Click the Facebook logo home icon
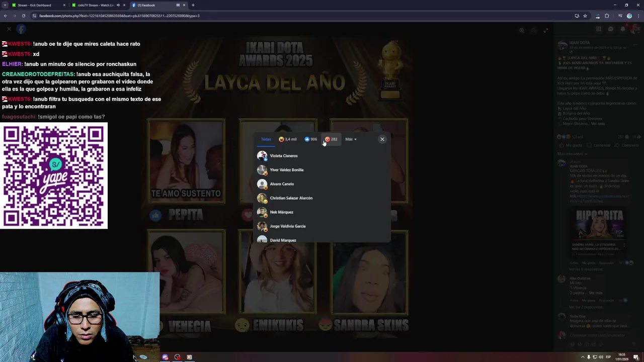The width and height of the screenshot is (644, 362). click(21, 29)
